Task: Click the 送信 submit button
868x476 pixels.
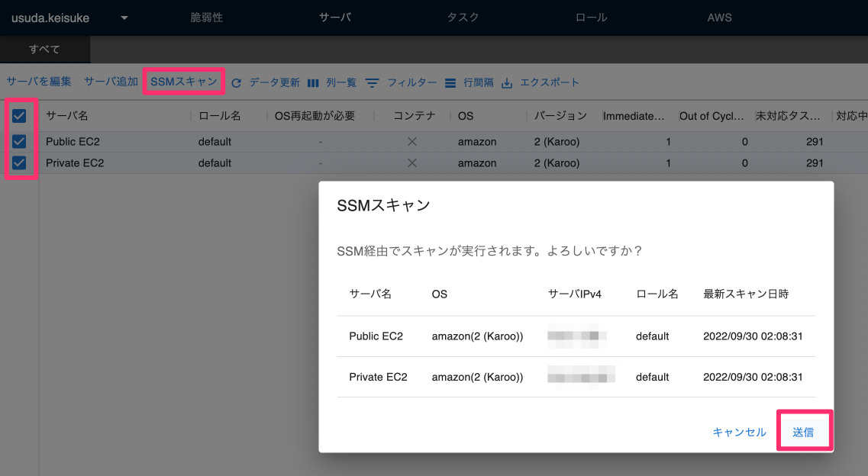Action: click(805, 431)
